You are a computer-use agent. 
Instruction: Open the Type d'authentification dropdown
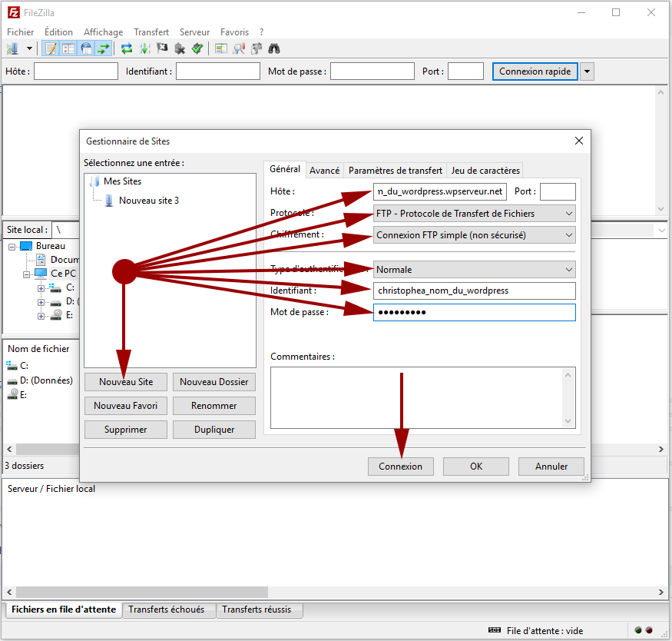pos(475,270)
